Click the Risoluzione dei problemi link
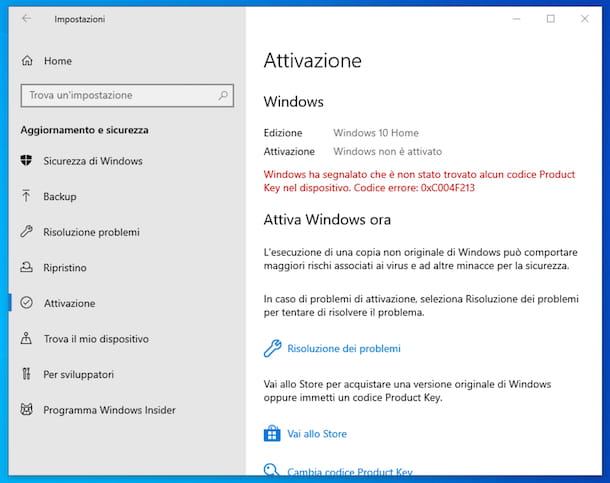The image size is (610, 483). tap(344, 348)
